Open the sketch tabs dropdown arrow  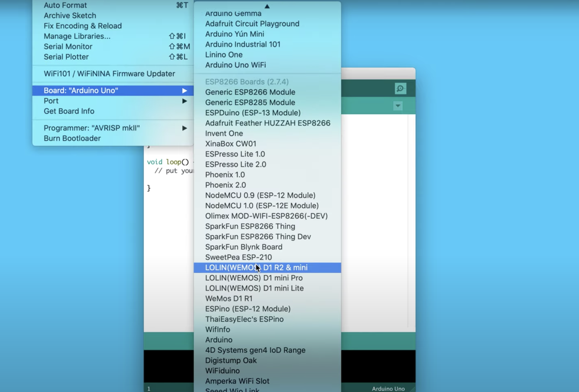tap(398, 106)
